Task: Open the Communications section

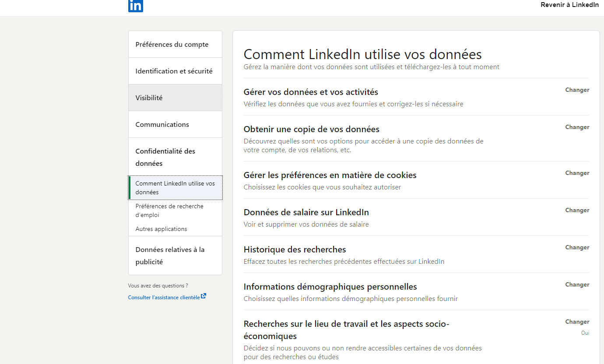Action: tap(175, 124)
